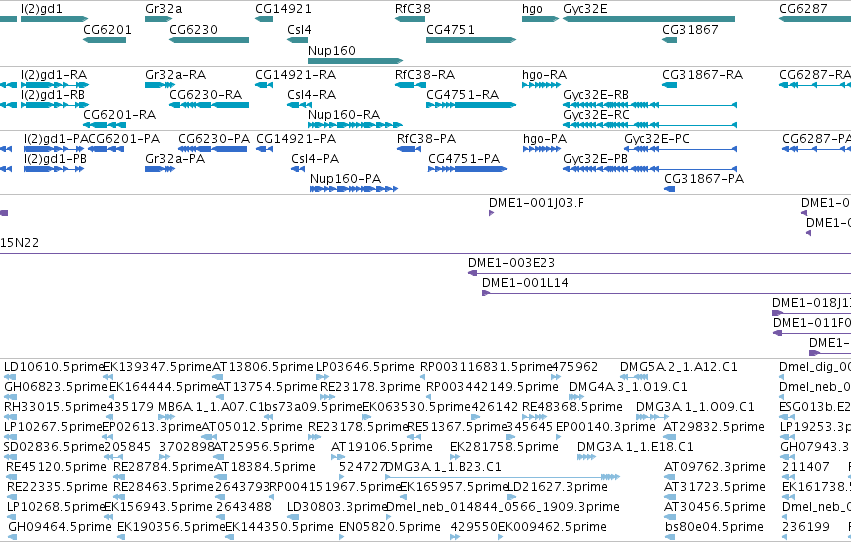Click the Csl4 gene arrow
Screen dimensions: 851x542
299,40
